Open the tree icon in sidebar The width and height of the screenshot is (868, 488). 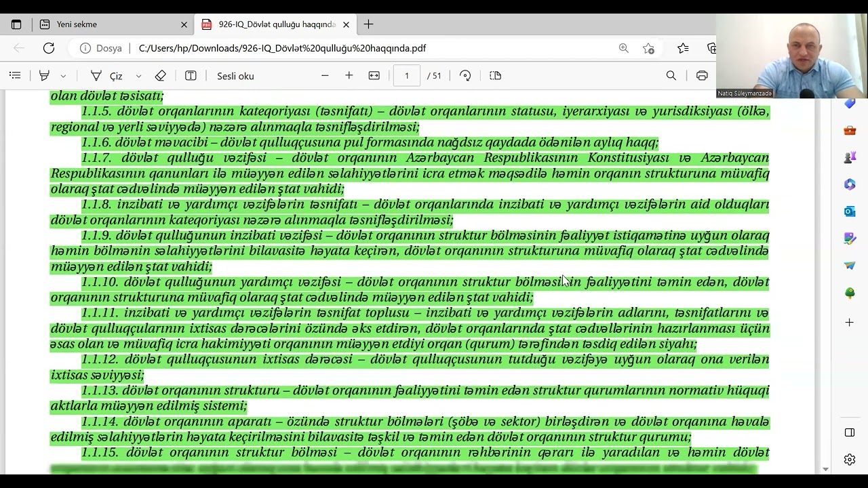(850, 293)
